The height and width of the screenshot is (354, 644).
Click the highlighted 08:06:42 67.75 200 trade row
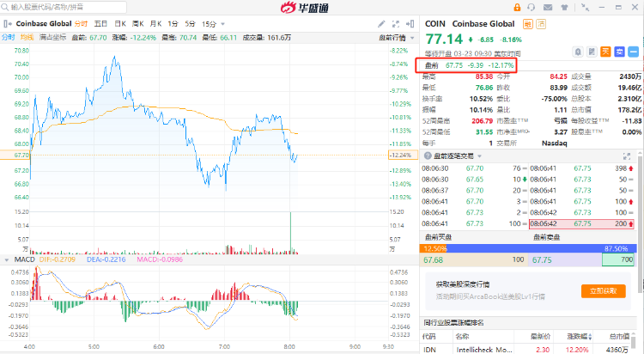click(581, 223)
